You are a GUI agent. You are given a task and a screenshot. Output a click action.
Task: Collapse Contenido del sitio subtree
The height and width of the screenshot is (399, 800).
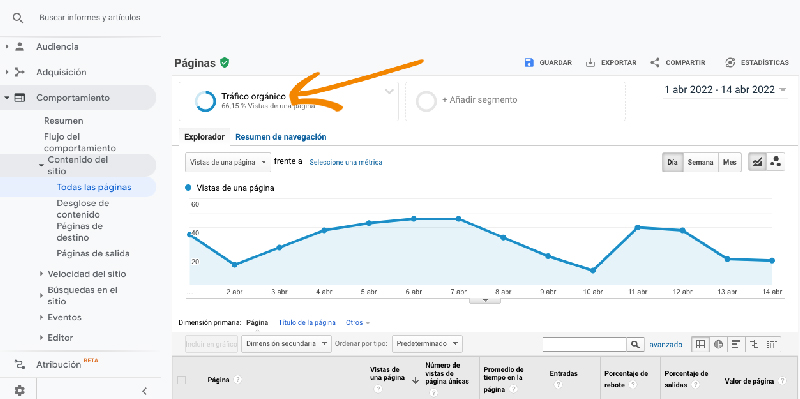click(41, 164)
